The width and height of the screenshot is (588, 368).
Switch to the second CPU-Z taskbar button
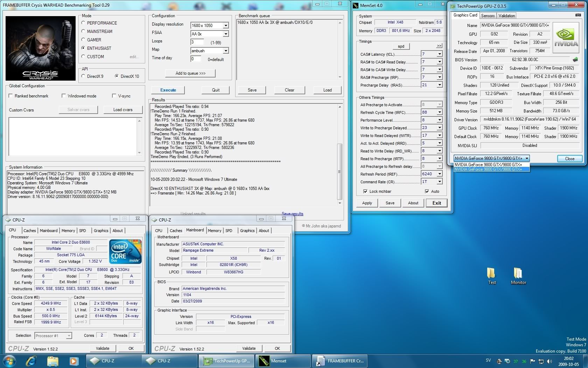click(x=170, y=361)
